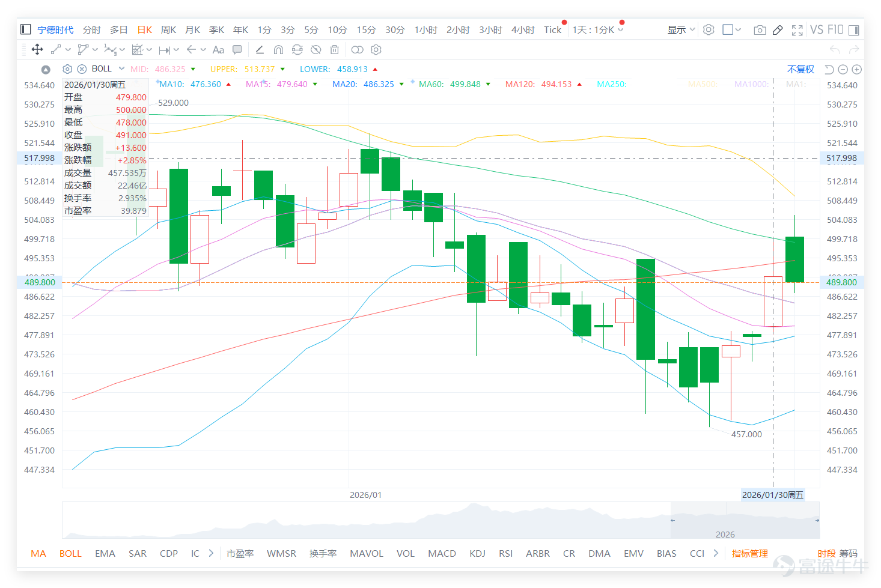This screenshot has width=881, height=588.
Task: Open chart settings gear in top bar
Action: pos(709,29)
